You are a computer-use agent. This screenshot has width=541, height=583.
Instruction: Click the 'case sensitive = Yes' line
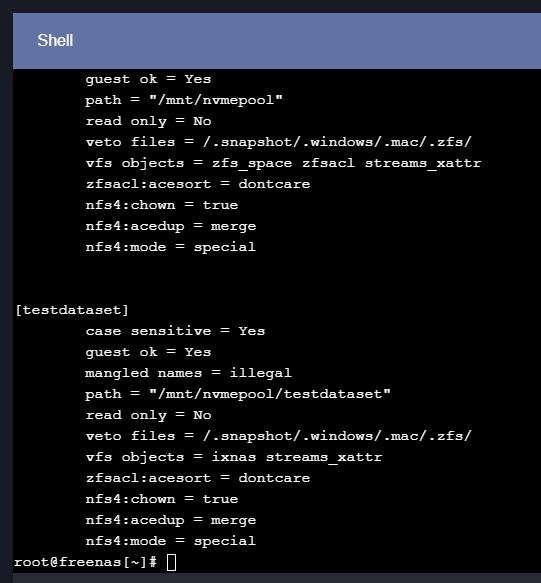[x=175, y=331]
